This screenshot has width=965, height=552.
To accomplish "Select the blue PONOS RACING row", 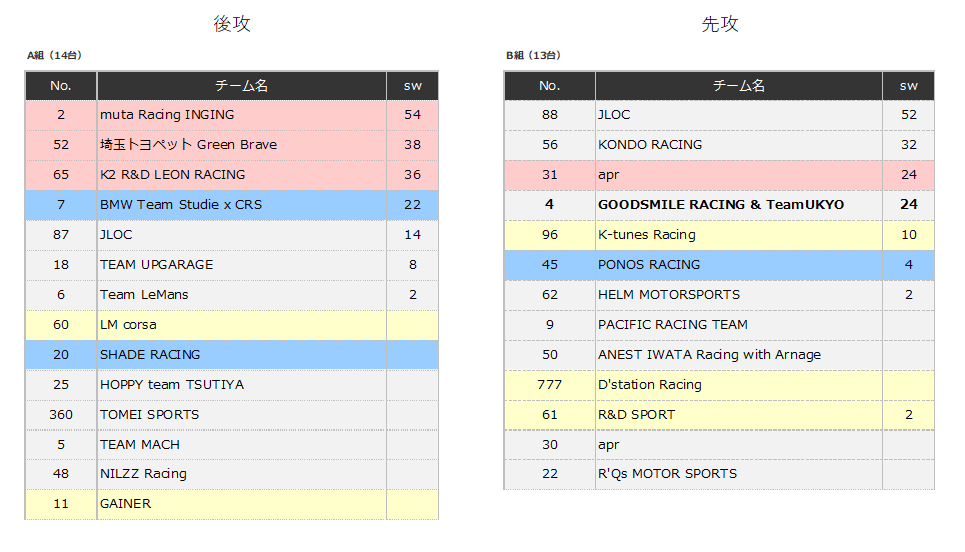I will 649,265.
